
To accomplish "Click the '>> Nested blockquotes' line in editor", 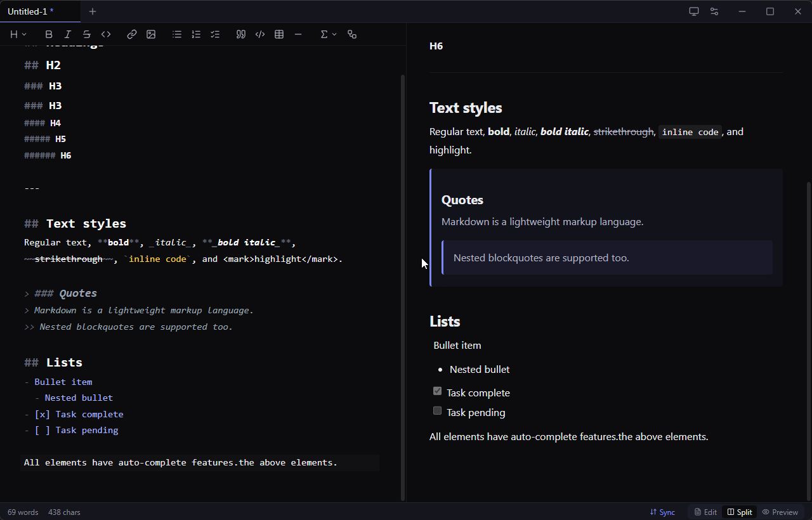I will [x=128, y=327].
